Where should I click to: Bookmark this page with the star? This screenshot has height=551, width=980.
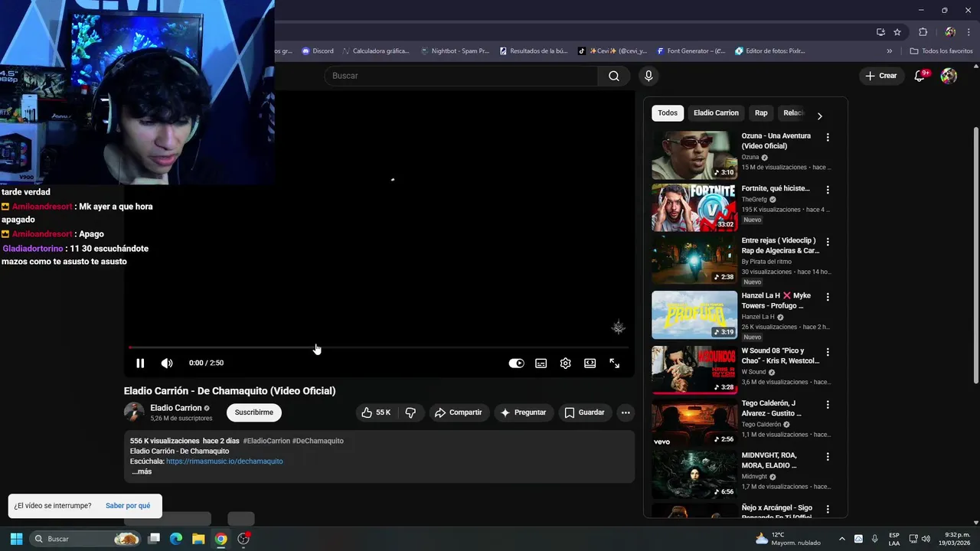(x=897, y=32)
